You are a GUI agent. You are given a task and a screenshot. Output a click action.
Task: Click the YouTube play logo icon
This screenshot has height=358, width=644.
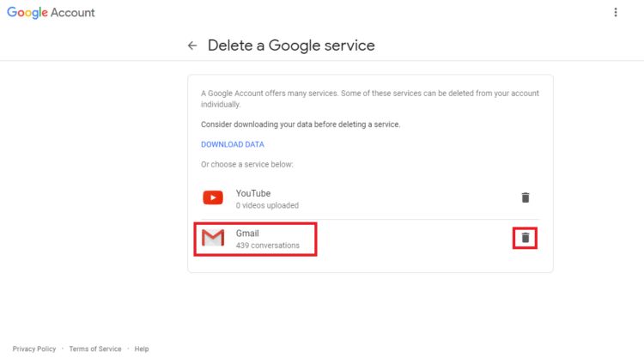tap(213, 197)
